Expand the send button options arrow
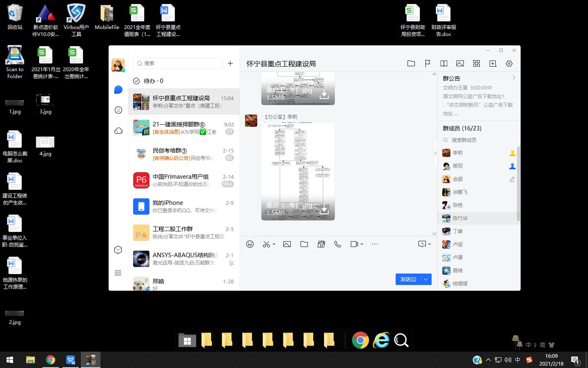Image resolution: width=588 pixels, height=368 pixels. click(425, 279)
